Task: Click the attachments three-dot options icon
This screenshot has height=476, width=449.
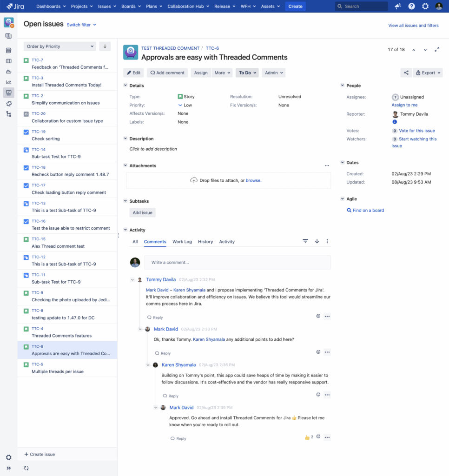Action: point(327,166)
